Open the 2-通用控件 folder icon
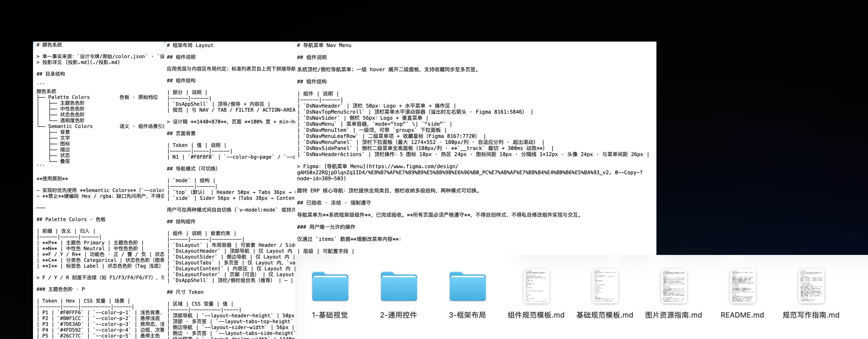 point(399,286)
